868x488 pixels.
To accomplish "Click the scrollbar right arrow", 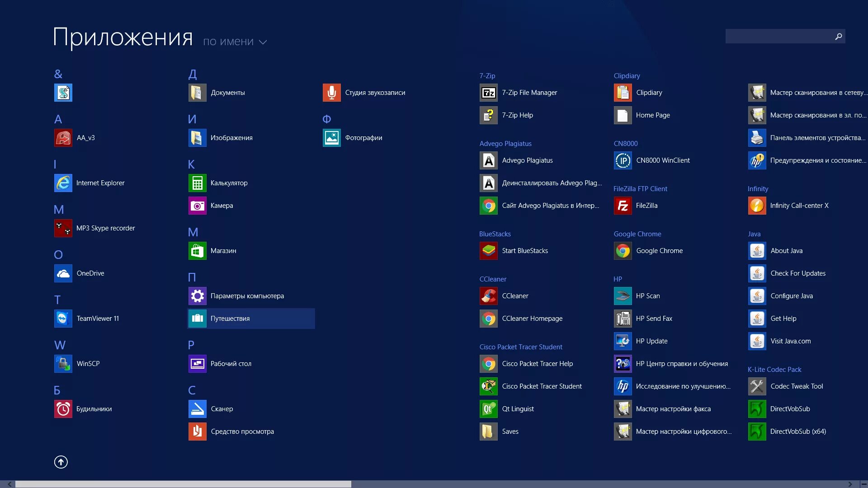I will click(x=850, y=484).
